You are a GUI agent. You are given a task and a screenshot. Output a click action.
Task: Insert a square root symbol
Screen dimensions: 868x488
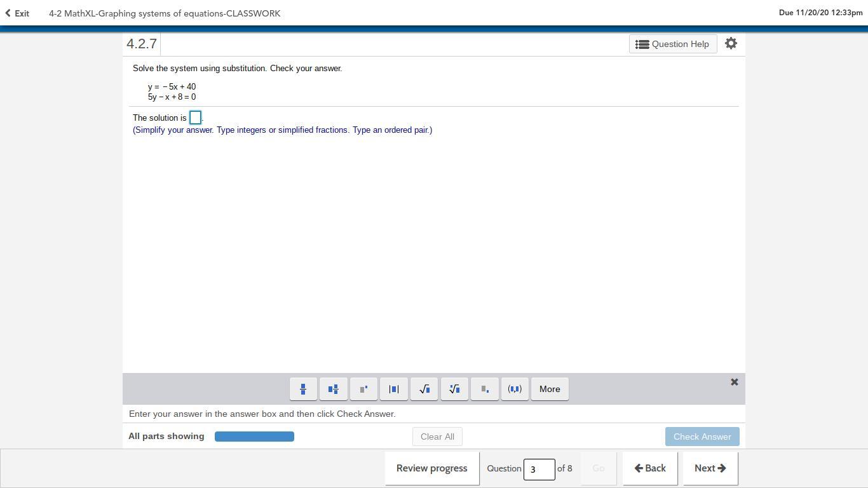[424, 389]
